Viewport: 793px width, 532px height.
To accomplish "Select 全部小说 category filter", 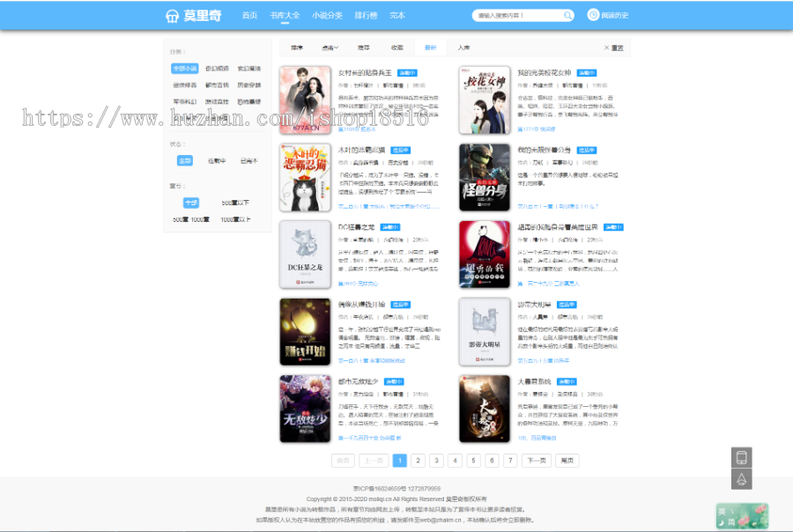I will [x=185, y=69].
